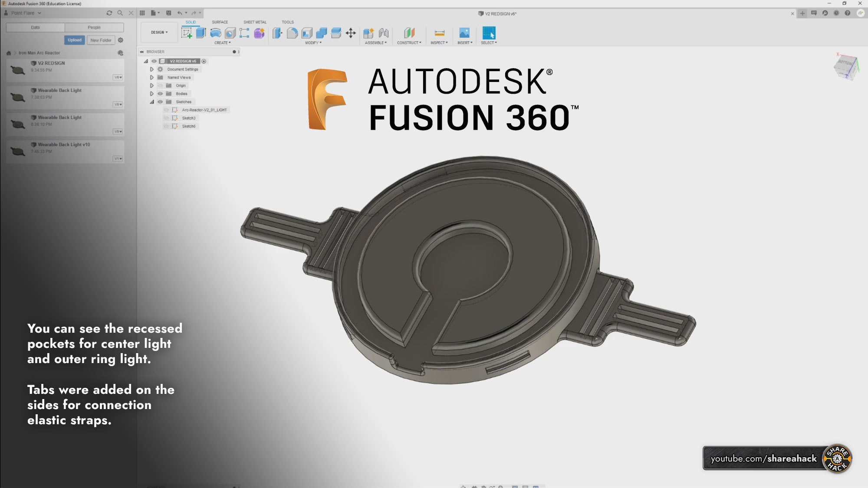
Task: Collapse the V2 REDSIGN v6 root node
Action: pos(146,61)
